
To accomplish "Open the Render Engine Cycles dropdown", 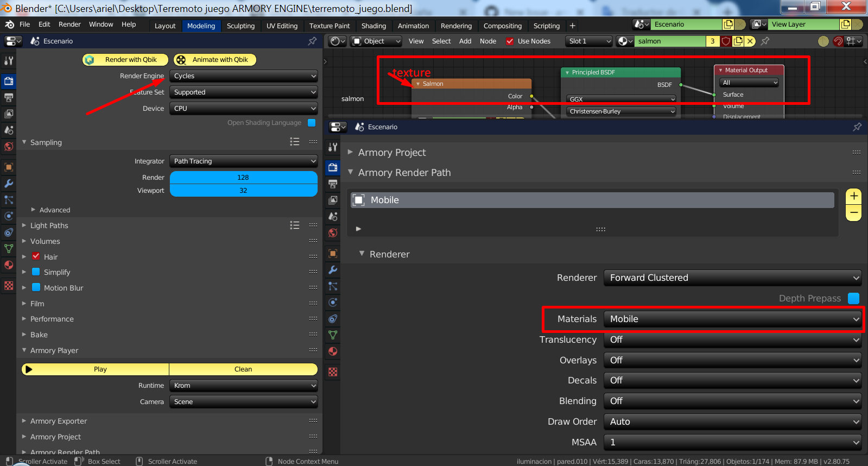I will coord(244,76).
